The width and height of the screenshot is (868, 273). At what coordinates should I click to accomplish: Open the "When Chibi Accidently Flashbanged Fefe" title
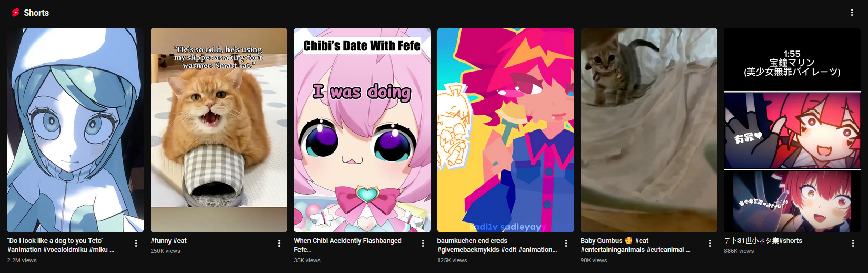point(347,245)
